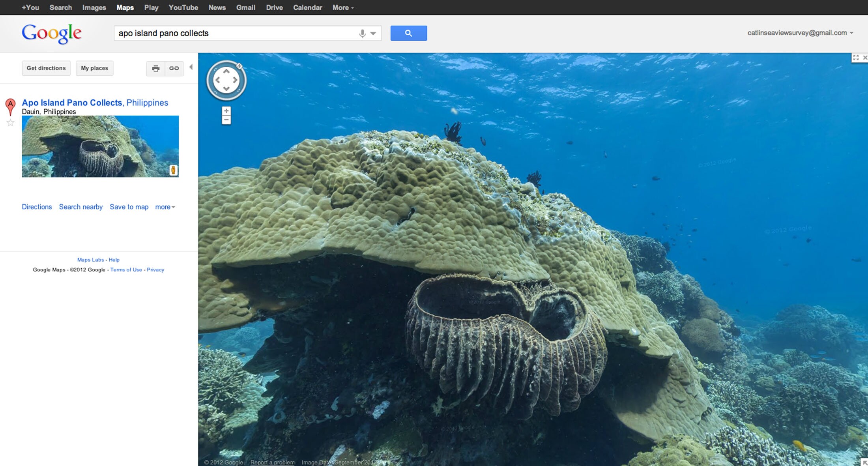
Task: Click the blue search magnifier button
Action: click(x=408, y=33)
